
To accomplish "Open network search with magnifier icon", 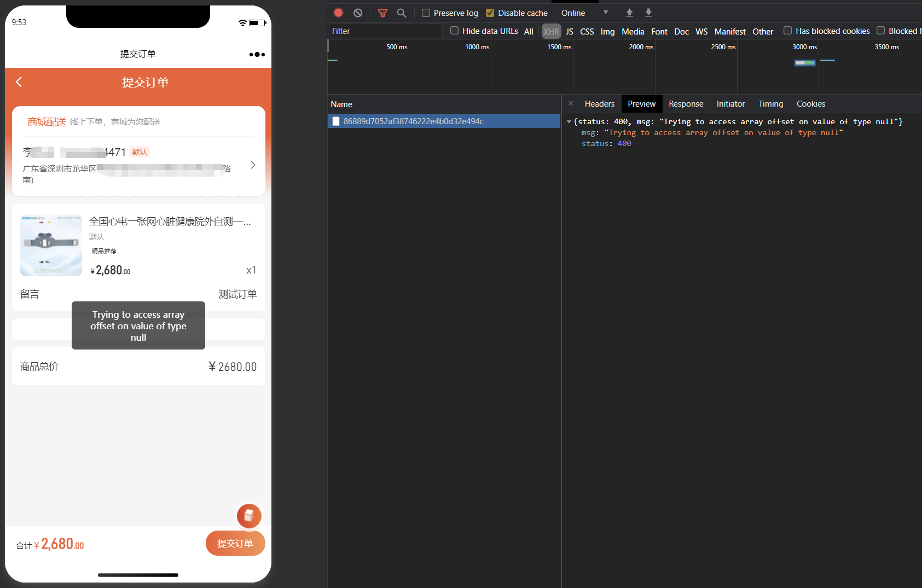I will [402, 13].
